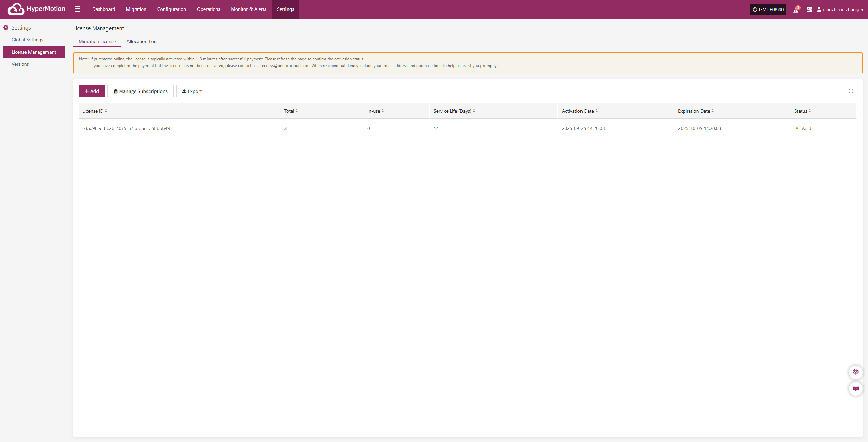Sort by Expiration Date column
The image size is (868, 442).
(713, 111)
